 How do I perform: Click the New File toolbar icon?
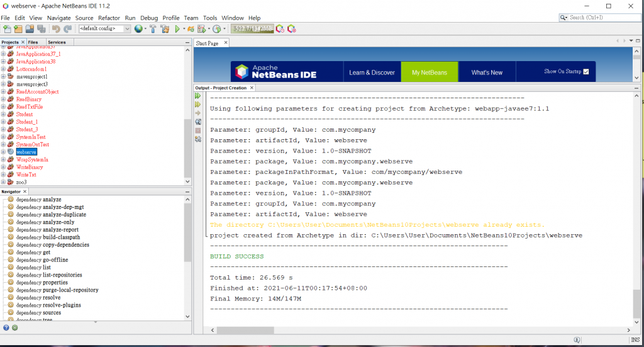coord(7,29)
